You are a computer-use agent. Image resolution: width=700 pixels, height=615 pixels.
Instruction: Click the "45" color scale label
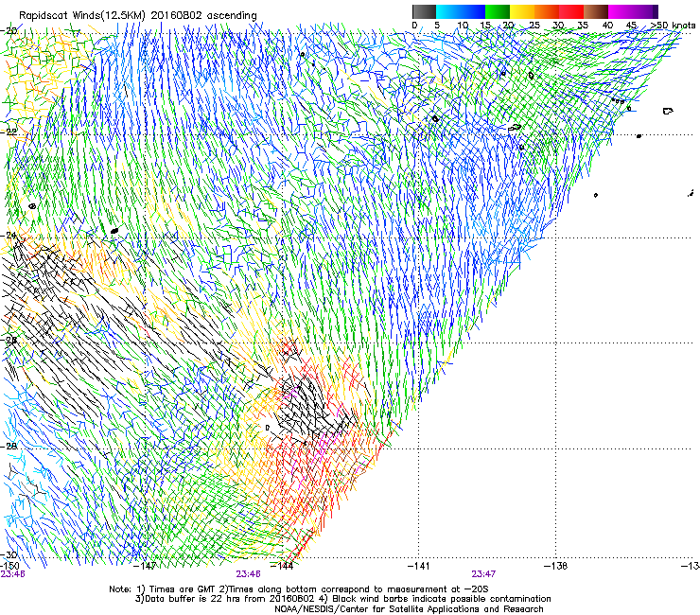[x=631, y=25]
